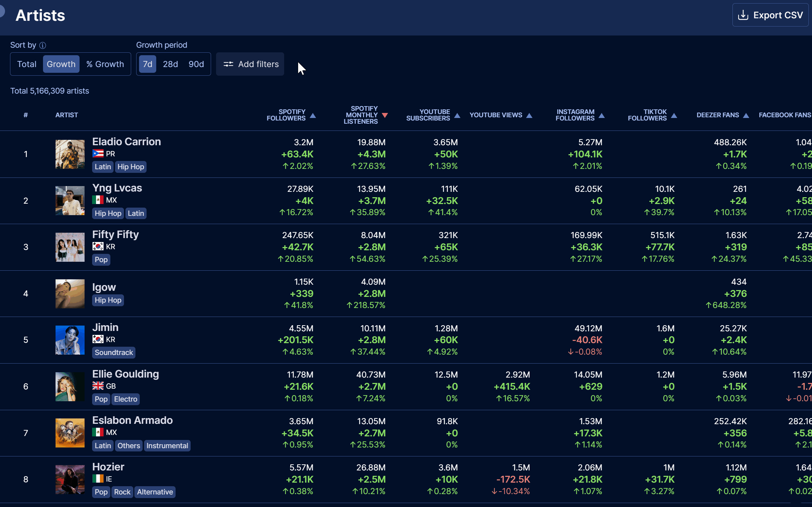
Task: Click the Deezer Fans sort arrow
Action: pyautogui.click(x=746, y=115)
